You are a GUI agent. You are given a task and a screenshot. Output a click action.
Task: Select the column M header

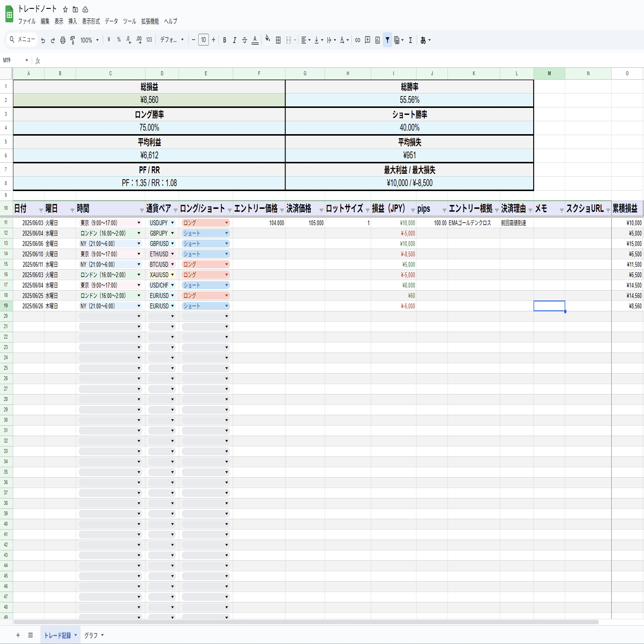(549, 73)
